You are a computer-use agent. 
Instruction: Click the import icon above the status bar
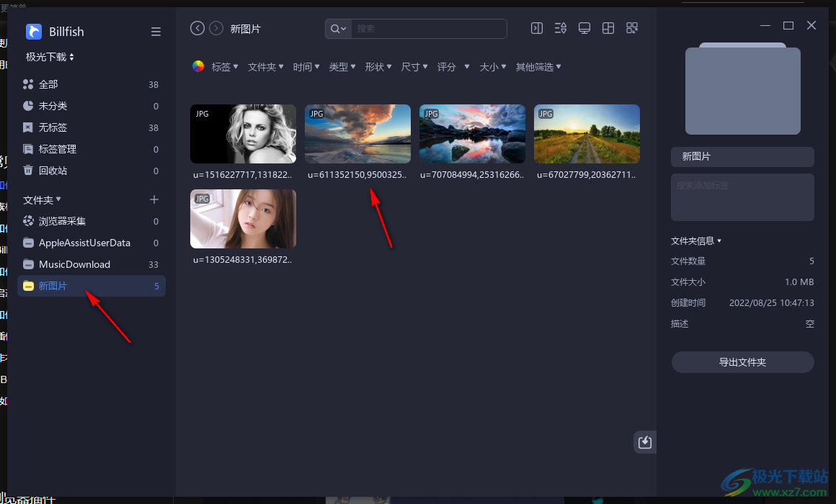click(x=644, y=441)
